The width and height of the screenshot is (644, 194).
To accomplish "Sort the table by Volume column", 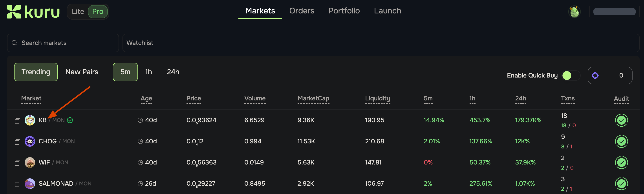I will click(255, 98).
